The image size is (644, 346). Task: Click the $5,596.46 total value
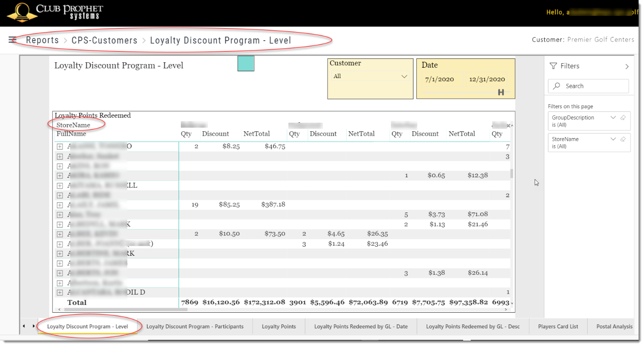pos(327,302)
